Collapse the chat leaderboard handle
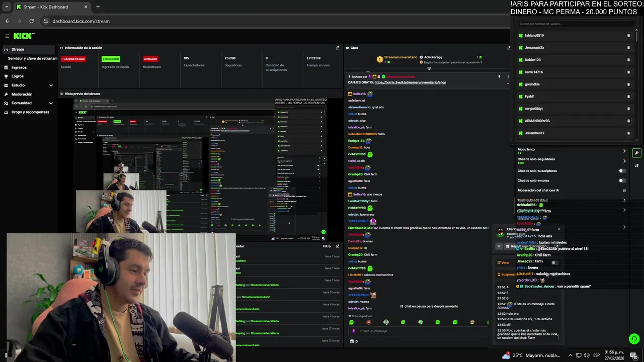The width and height of the screenshot is (644, 362). (429, 68)
